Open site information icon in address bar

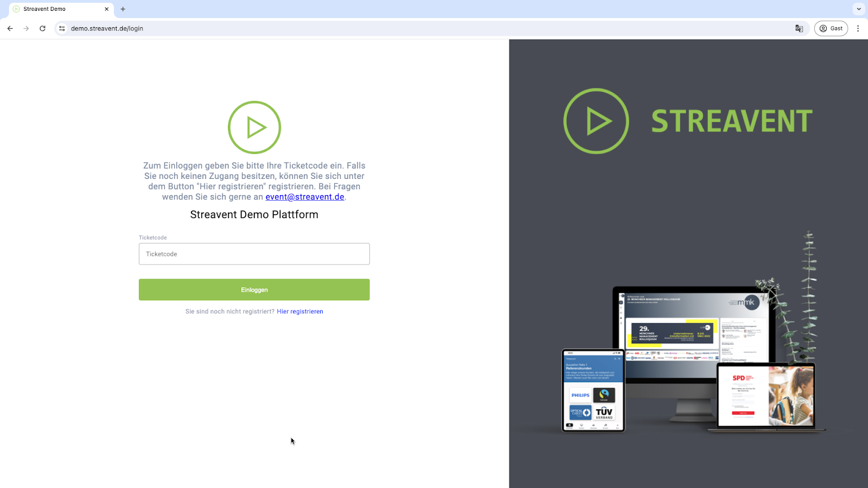[62, 28]
